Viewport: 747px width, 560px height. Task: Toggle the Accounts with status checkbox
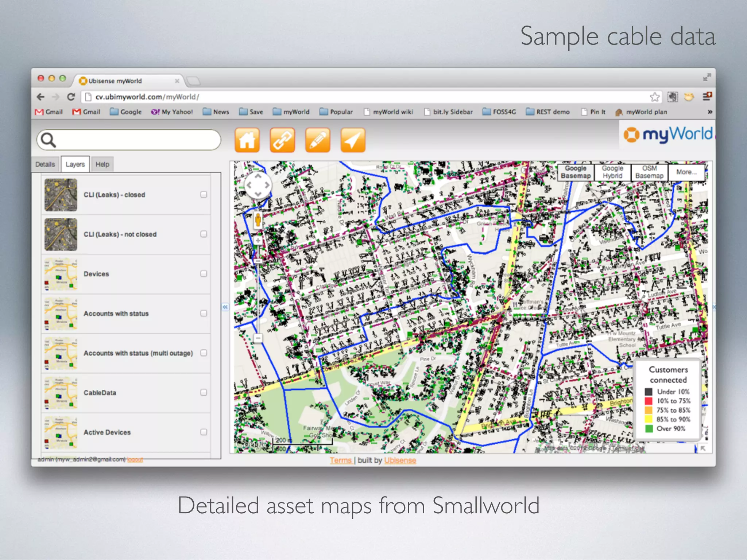pyautogui.click(x=204, y=313)
